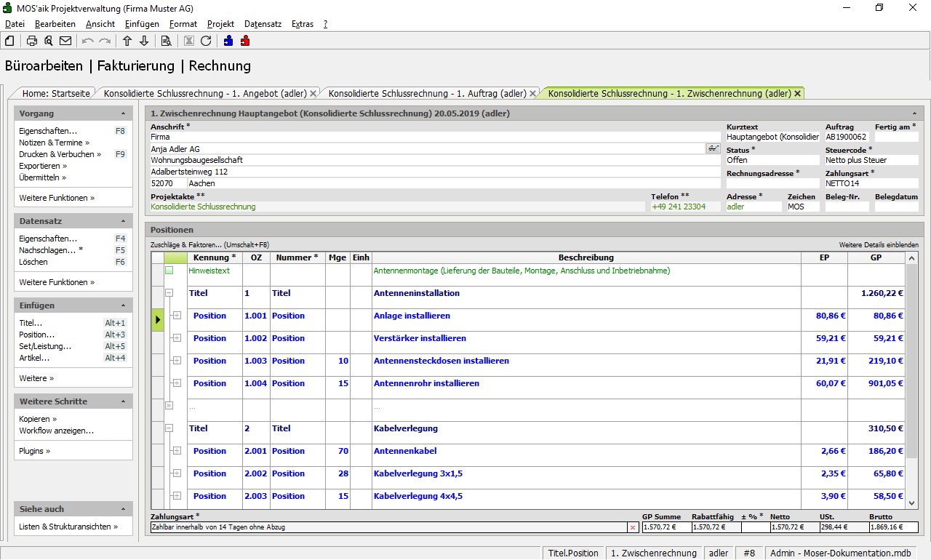The height and width of the screenshot is (560, 931).
Task: Click the refresh circular arrow icon
Action: (206, 41)
